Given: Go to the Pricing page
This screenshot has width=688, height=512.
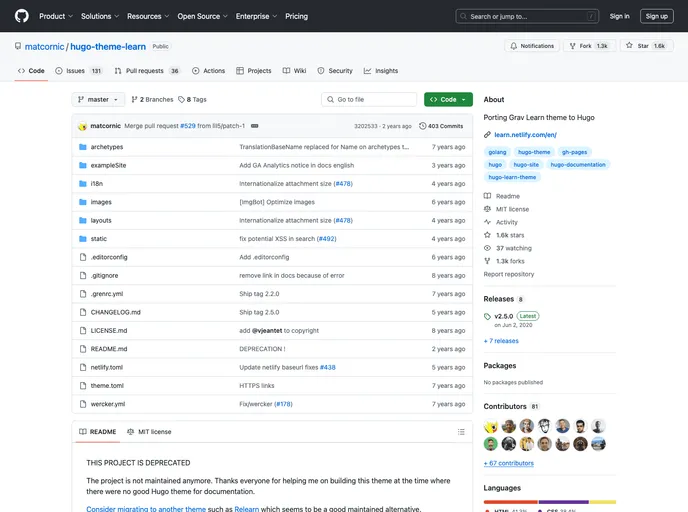Looking at the screenshot, I should tap(296, 16).
